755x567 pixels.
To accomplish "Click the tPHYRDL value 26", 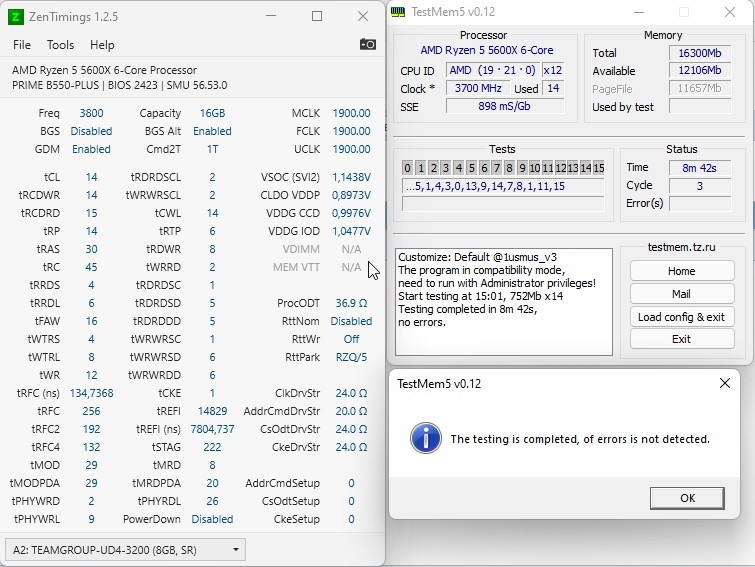I will coord(212,501).
